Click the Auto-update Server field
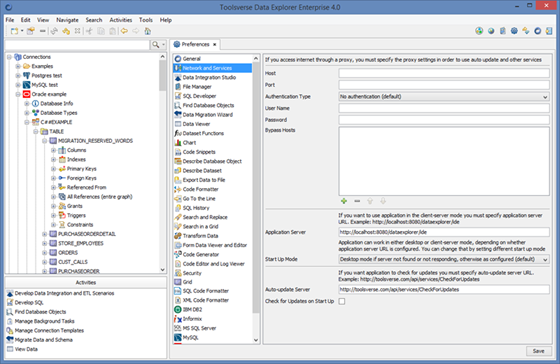This screenshot has width=560, height=364. [444, 290]
